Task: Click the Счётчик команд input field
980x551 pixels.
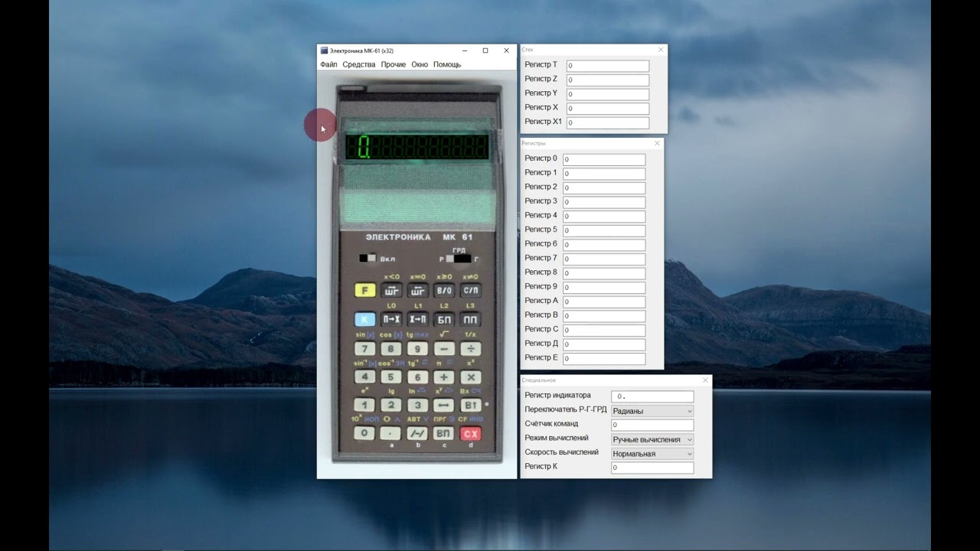Action: 652,425
